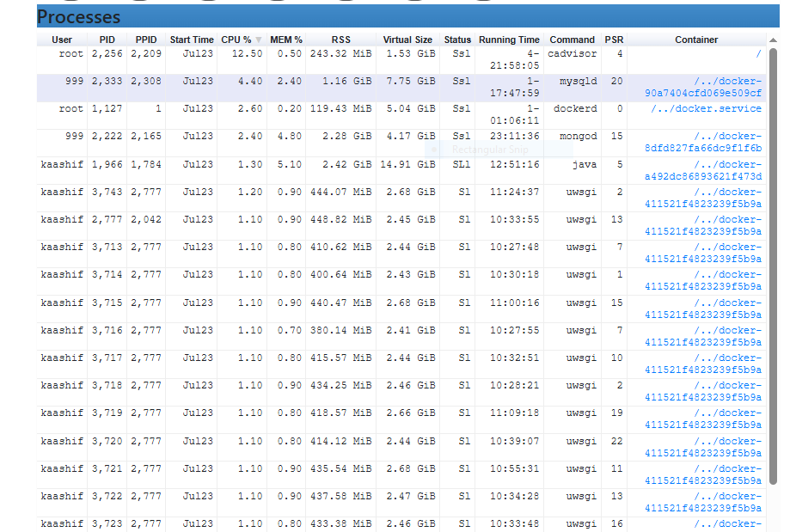
Task: Sort by the Running Time column
Action: pos(509,40)
